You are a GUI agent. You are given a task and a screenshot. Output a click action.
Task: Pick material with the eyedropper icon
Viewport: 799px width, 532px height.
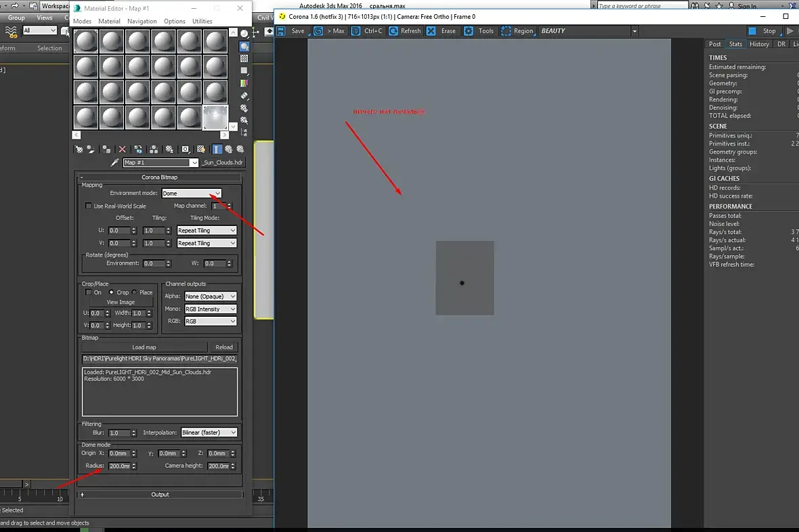coord(114,162)
